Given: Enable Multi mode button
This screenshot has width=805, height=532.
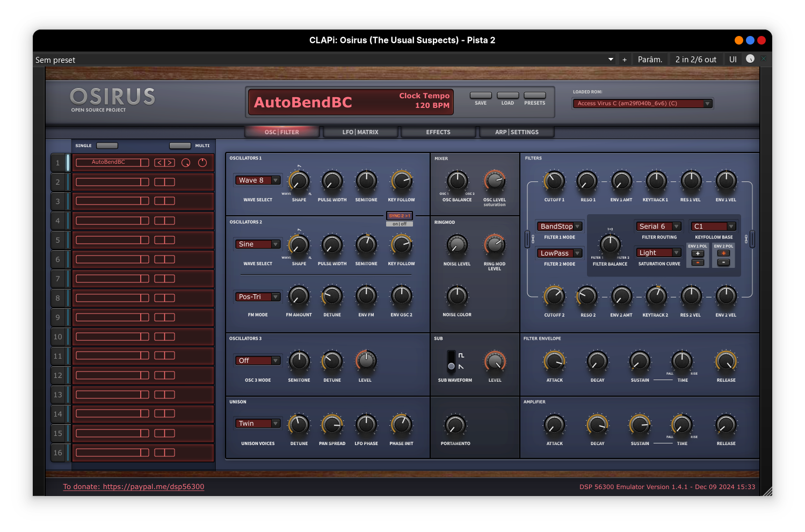Looking at the screenshot, I should click(x=180, y=145).
